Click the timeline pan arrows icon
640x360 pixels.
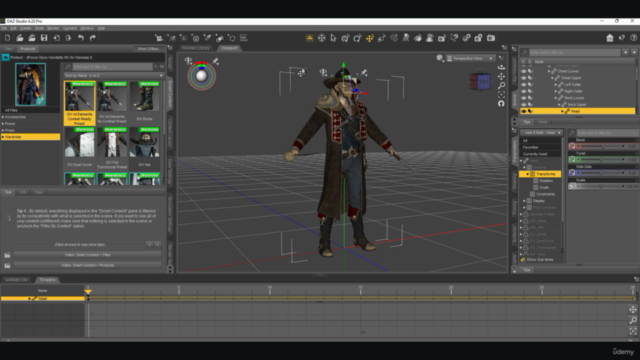click(x=633, y=310)
